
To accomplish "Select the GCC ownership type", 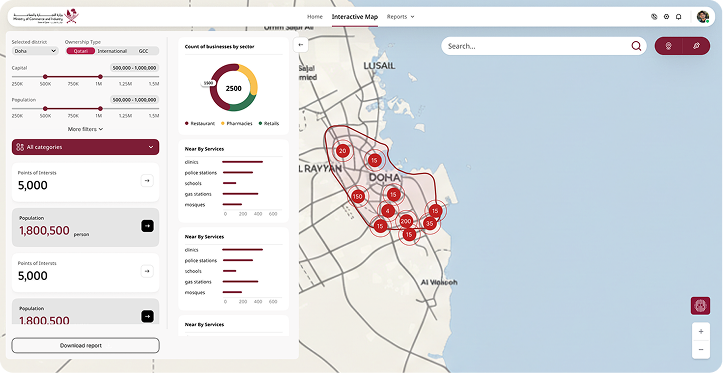I will click(143, 51).
